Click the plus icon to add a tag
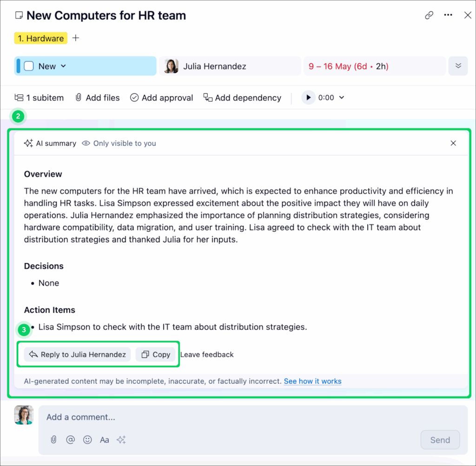476x466 pixels. 76,38
